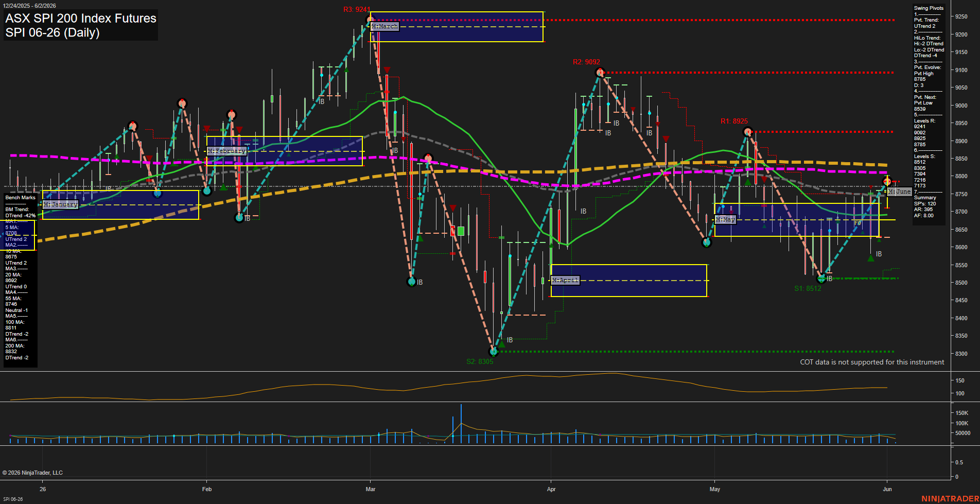
Task: Click the M:January month label
Action: 61,204
